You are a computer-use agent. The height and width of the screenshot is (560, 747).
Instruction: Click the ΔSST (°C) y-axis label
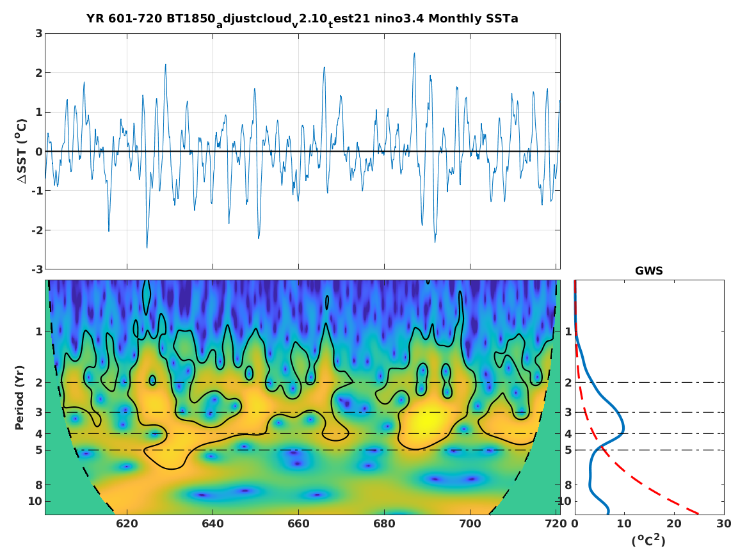22,152
